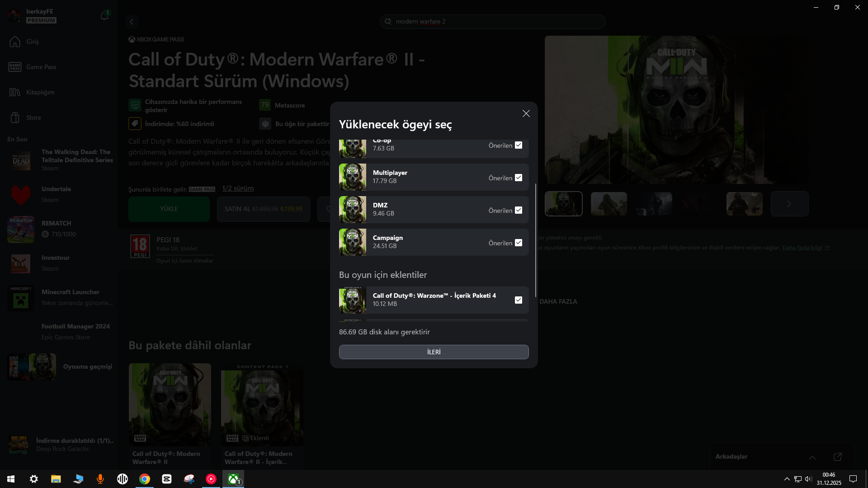This screenshot has width=868, height=488.
Task: Click the search magnifier icon
Action: click(x=388, y=21)
